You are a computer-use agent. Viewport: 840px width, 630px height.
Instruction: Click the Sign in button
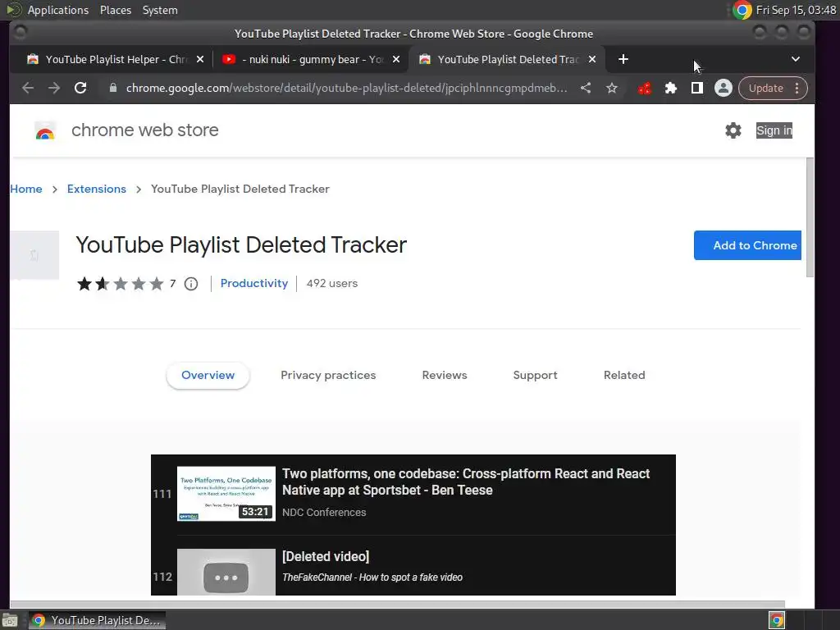[x=774, y=130]
